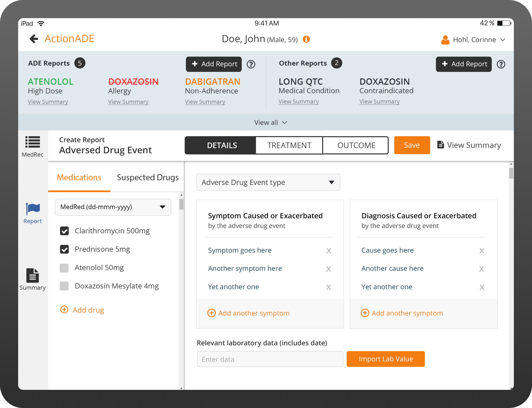Open View Summary for Doxazosin Contraindicated
Viewport: 532px width, 408px height.
(380, 101)
